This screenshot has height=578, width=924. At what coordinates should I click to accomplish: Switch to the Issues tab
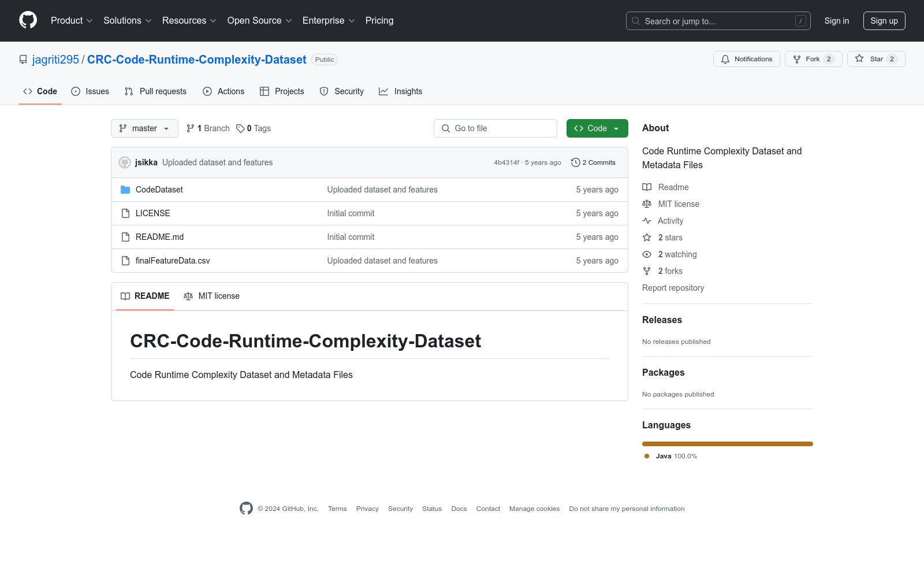(90, 91)
